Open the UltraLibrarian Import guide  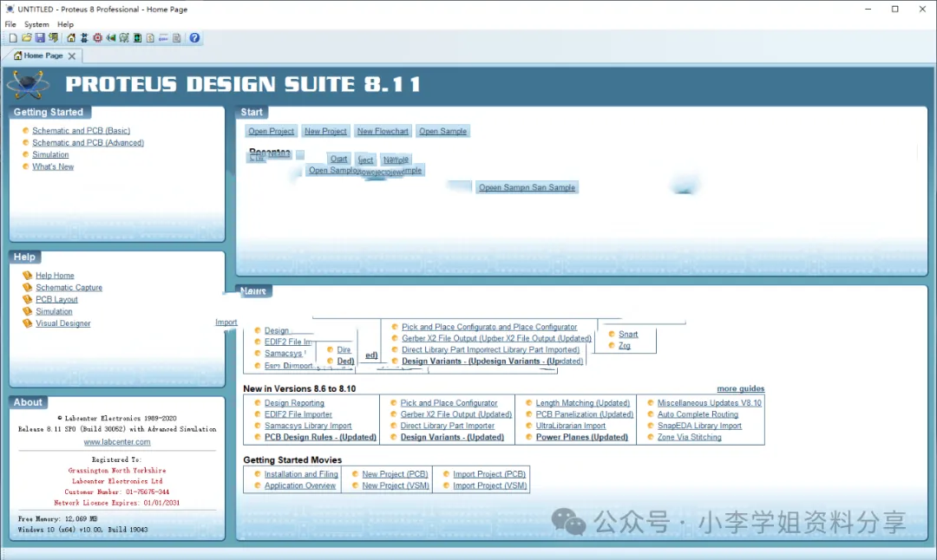coord(570,426)
